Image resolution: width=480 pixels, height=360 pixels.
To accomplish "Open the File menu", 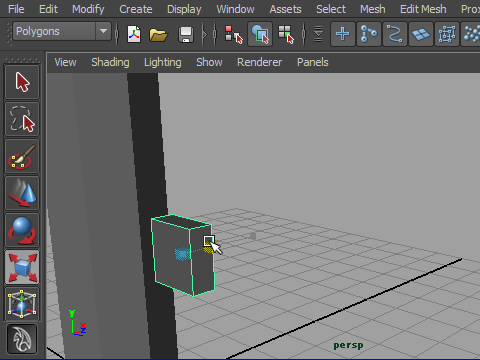I will (16, 9).
